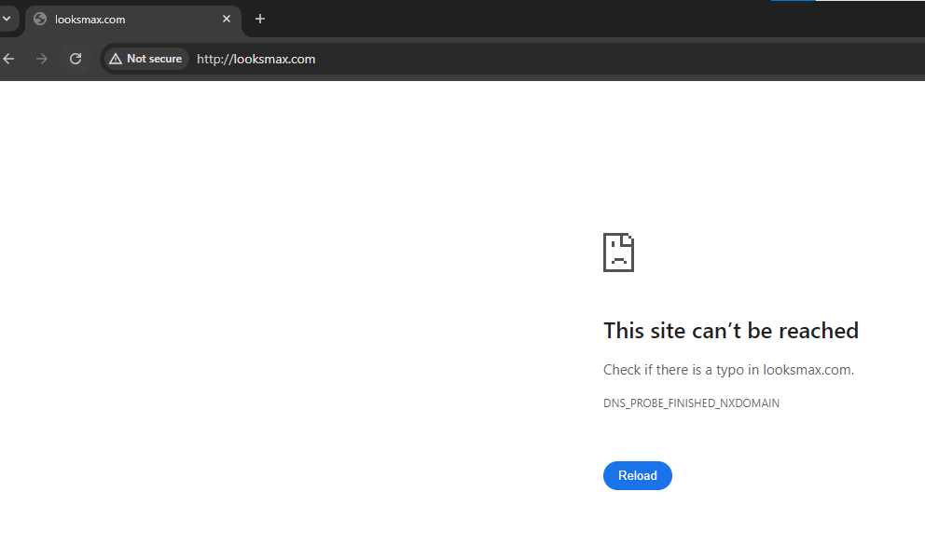This screenshot has width=925, height=560.
Task: Select the looksmax.com browser tab
Action: 132,20
